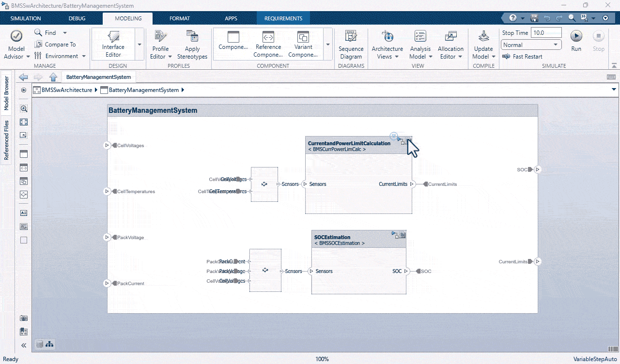
Task: Open the Model Advisor dropdown arrow
Action: point(29,57)
